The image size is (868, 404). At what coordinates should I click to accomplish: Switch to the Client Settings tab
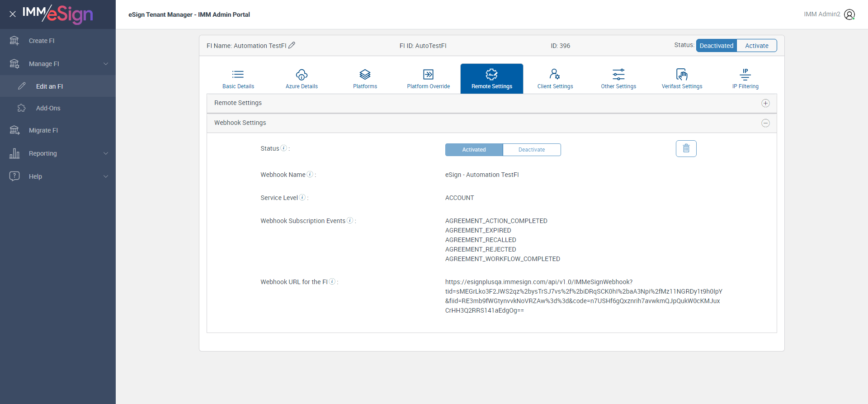(x=555, y=79)
